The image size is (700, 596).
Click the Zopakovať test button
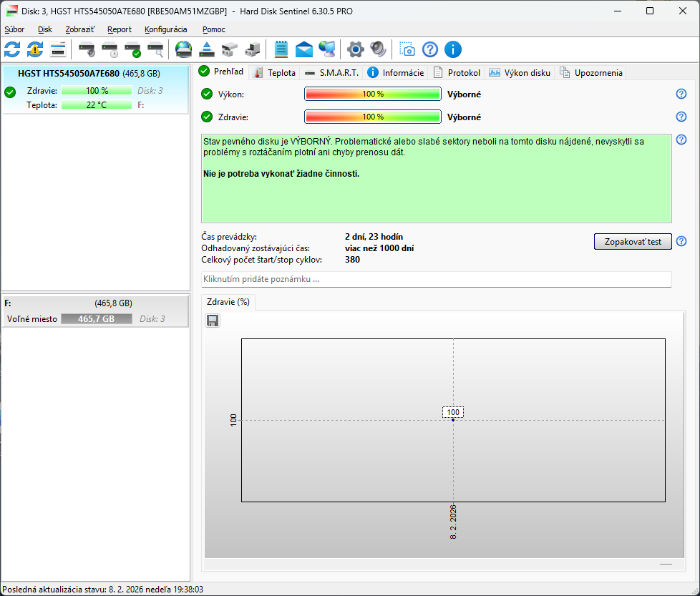point(633,241)
